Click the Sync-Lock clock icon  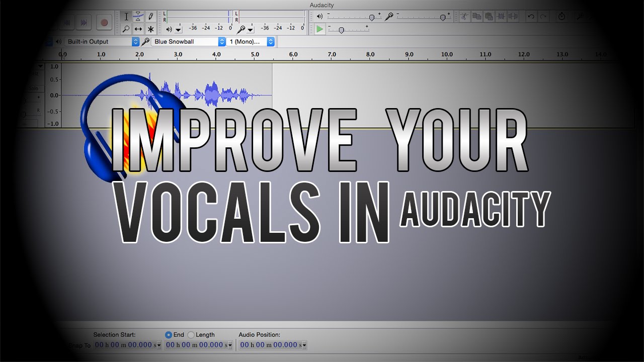point(561,17)
